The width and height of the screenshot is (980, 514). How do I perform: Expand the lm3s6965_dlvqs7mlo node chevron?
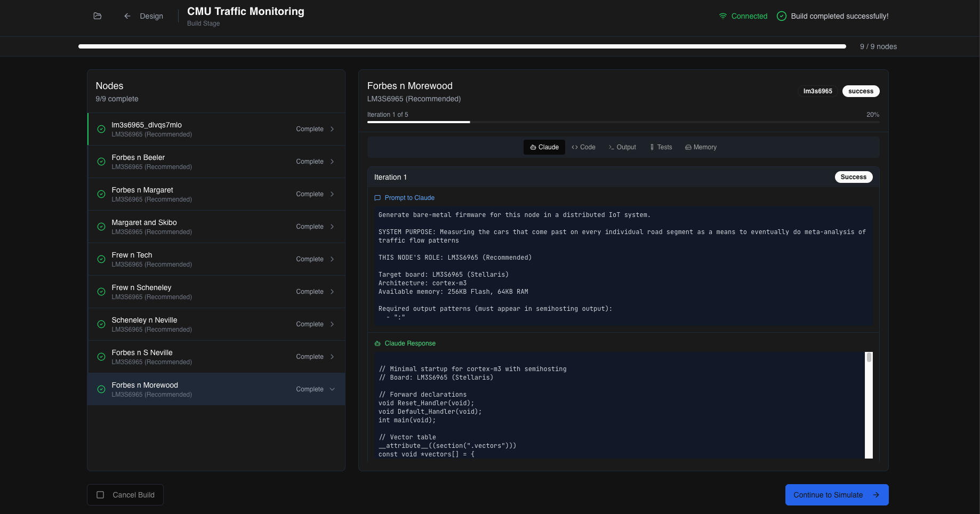point(332,129)
